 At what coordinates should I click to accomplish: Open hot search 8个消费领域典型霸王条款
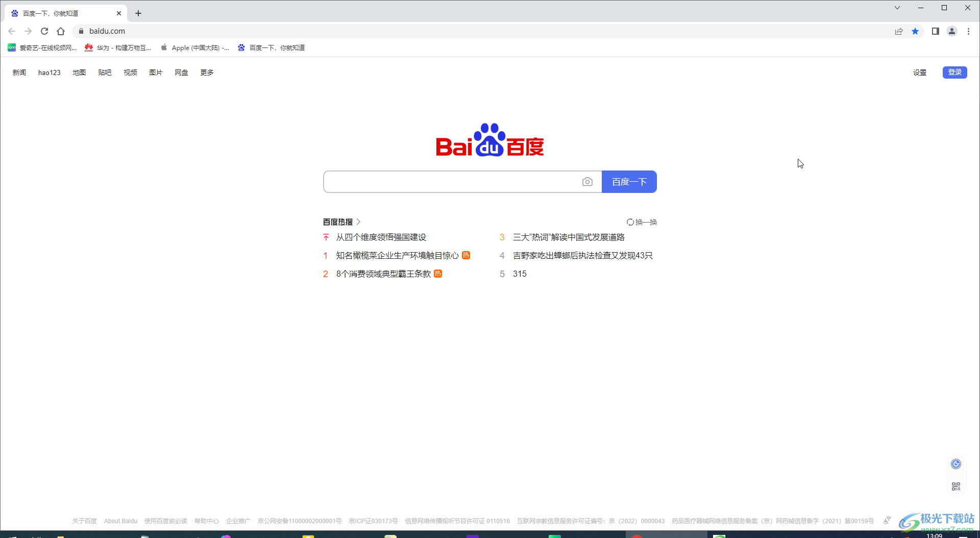[x=383, y=274]
